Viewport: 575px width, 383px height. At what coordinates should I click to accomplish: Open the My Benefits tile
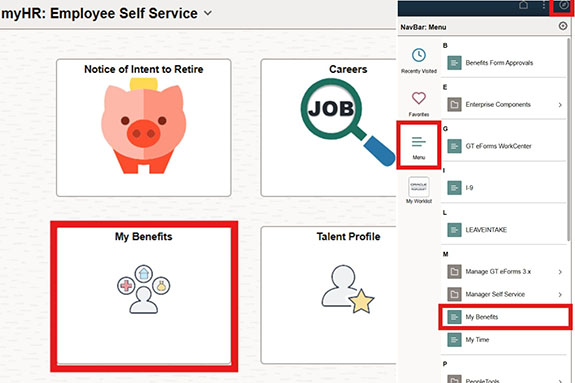coord(143,296)
